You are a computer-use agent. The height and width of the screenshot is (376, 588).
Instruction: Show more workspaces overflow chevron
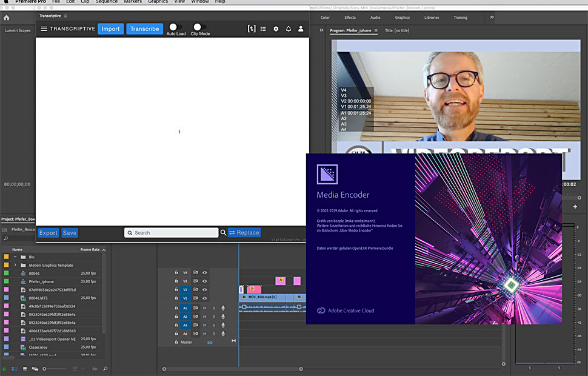[492, 17]
